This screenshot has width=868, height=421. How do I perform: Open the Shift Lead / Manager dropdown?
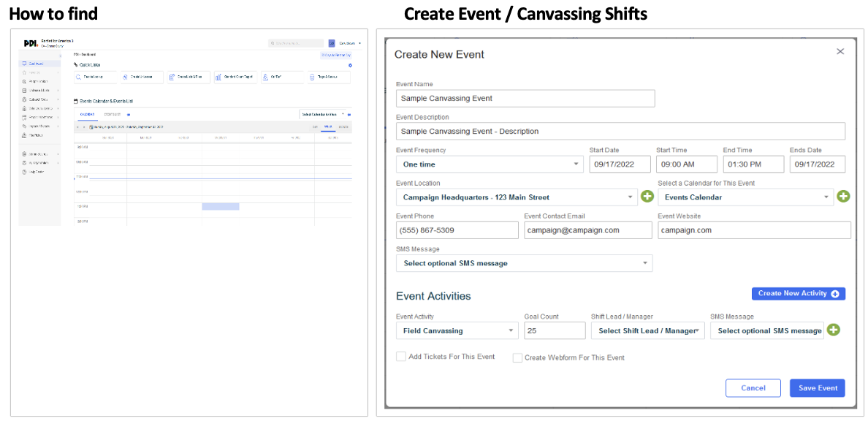[647, 330]
